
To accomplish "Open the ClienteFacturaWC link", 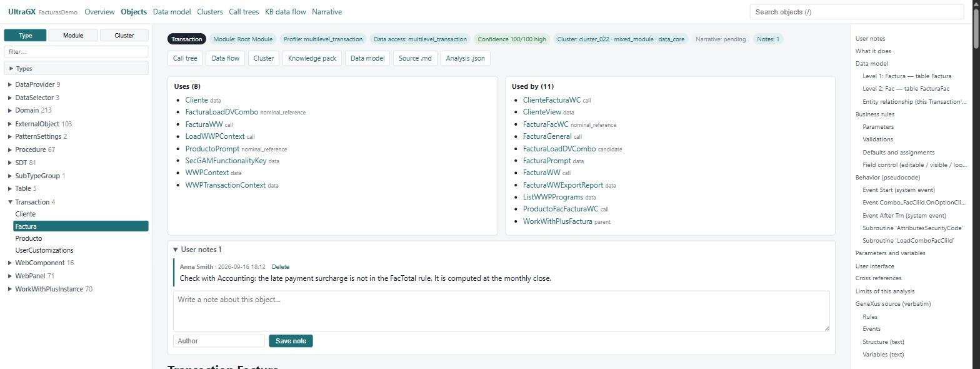I will point(552,100).
